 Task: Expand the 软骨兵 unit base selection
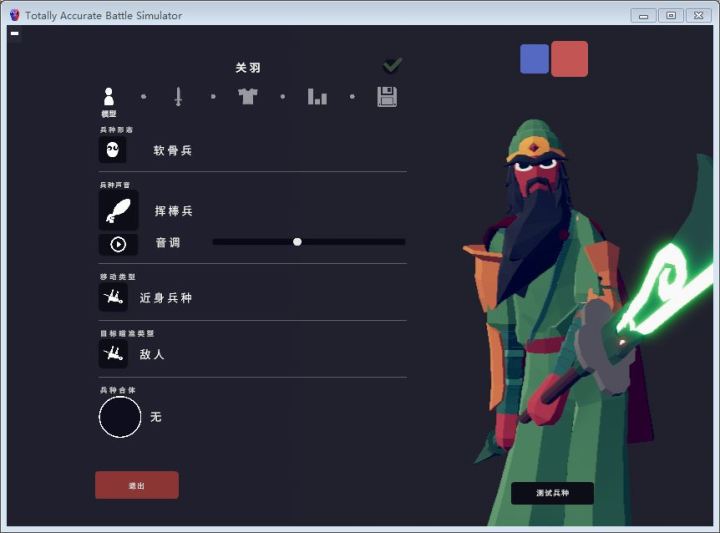tap(173, 150)
